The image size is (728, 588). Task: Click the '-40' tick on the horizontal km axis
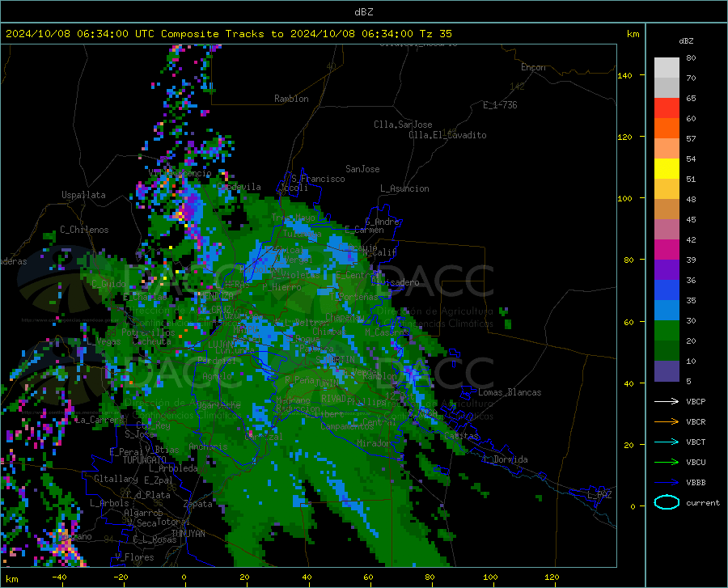pos(59,577)
